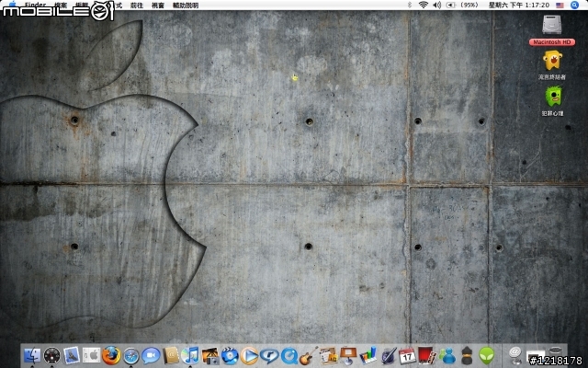
Task: Launch GarageBand guitar icon
Action: coord(310,355)
